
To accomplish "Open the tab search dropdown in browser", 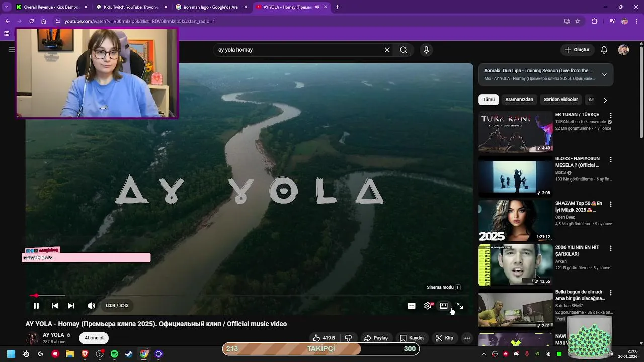I will [6, 7].
